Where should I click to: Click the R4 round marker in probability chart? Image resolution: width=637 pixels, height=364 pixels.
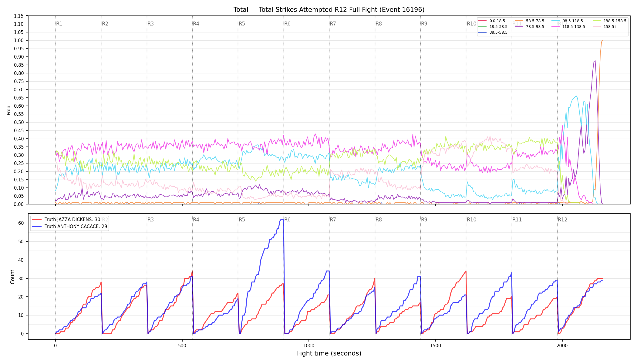coord(196,24)
